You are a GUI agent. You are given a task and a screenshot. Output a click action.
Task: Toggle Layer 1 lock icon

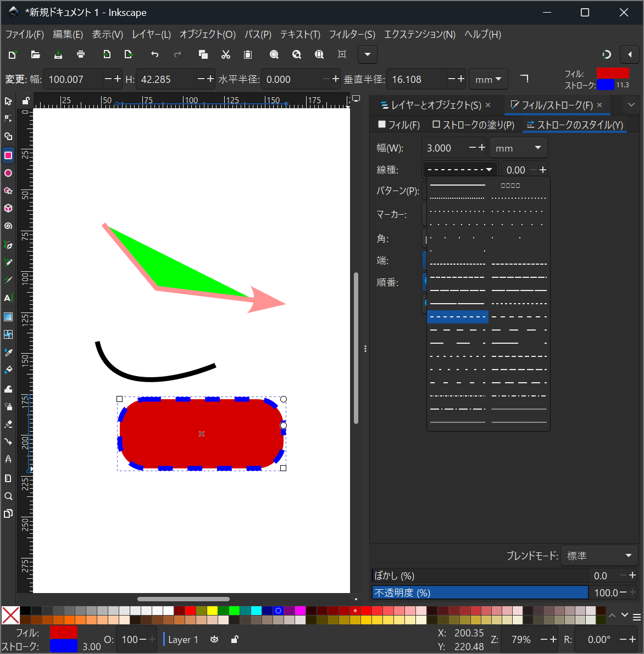click(235, 640)
